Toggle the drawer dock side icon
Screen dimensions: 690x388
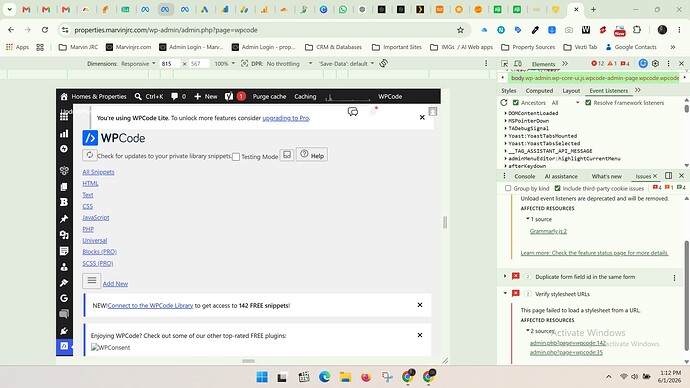tap(668, 176)
